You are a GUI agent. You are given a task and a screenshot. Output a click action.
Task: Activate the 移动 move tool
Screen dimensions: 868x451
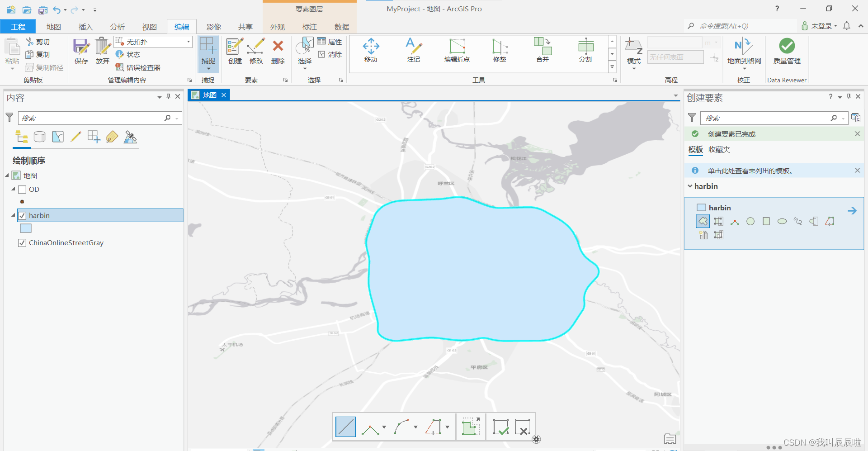(371, 50)
